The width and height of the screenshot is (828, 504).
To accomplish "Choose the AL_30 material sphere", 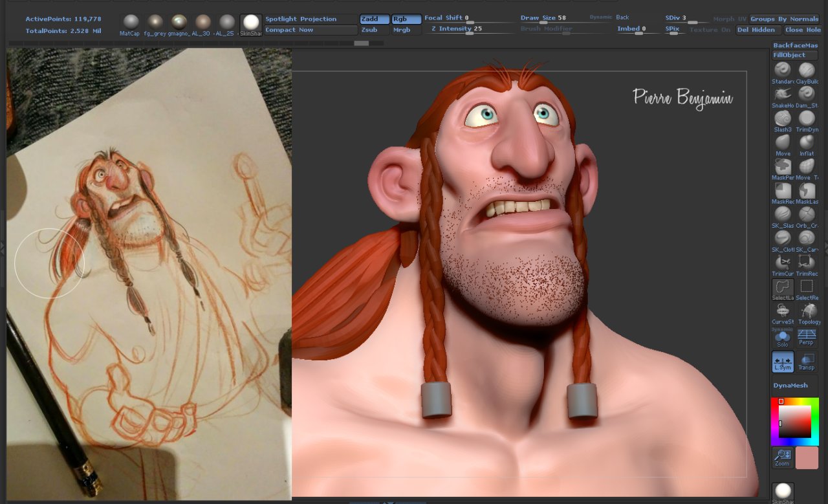I will (x=202, y=25).
